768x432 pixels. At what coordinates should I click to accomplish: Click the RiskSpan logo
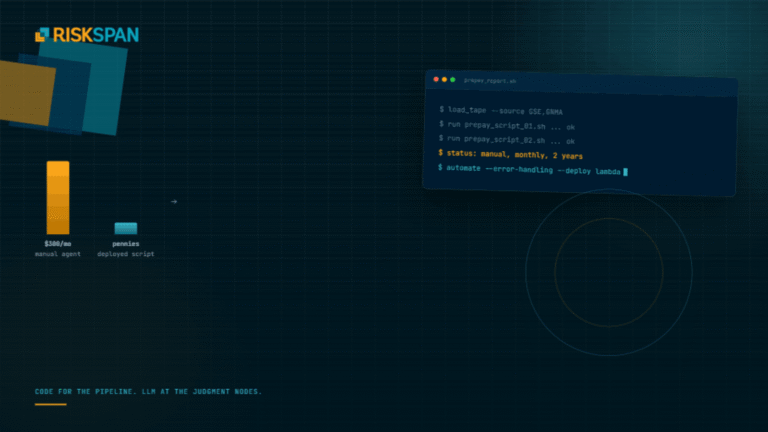click(87, 35)
